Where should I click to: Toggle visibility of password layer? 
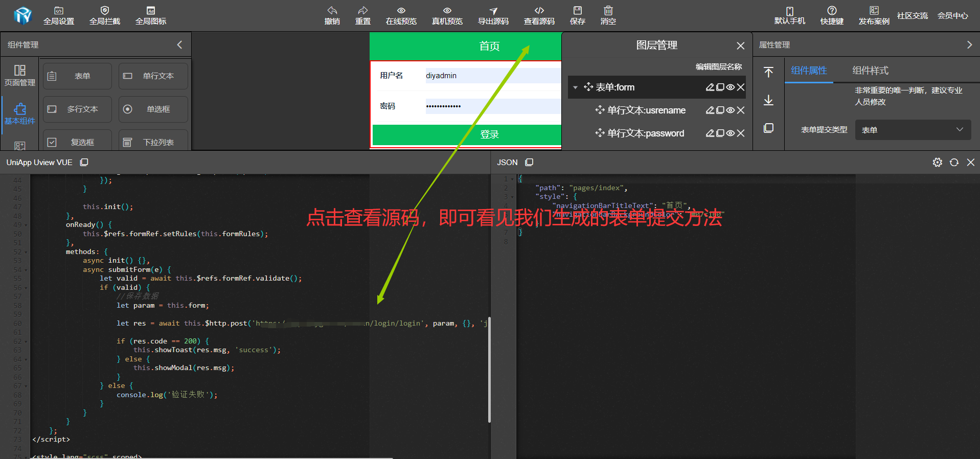tap(731, 133)
